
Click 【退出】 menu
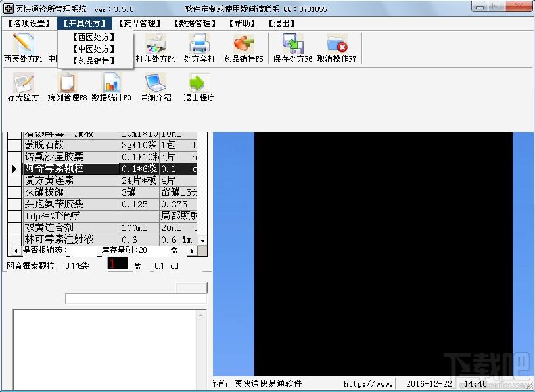click(281, 24)
